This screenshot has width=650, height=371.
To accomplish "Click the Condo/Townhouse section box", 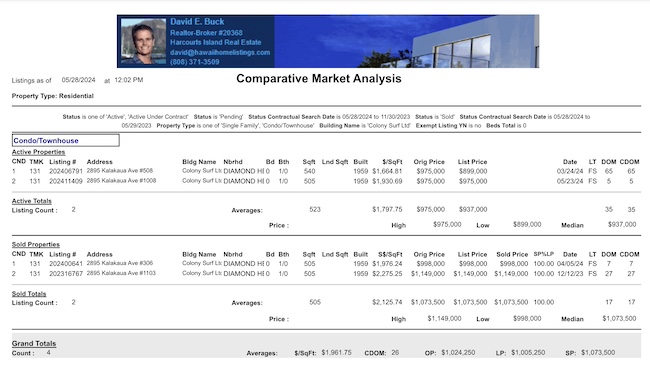I will (65, 140).
